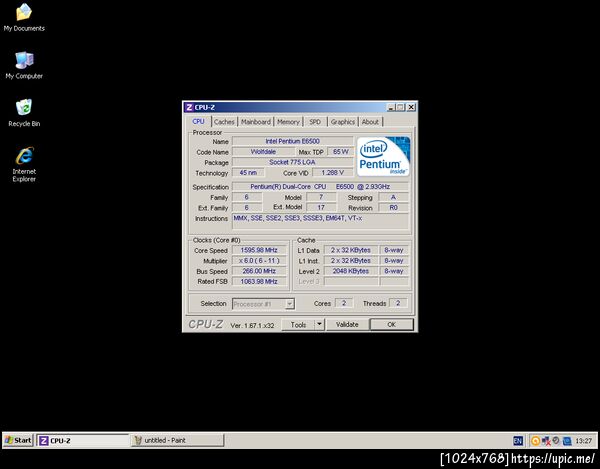Click the Ext. Model value 17

[321, 207]
